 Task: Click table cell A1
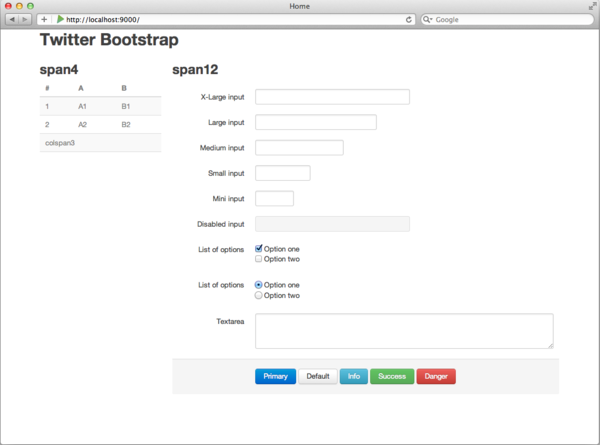(82, 106)
